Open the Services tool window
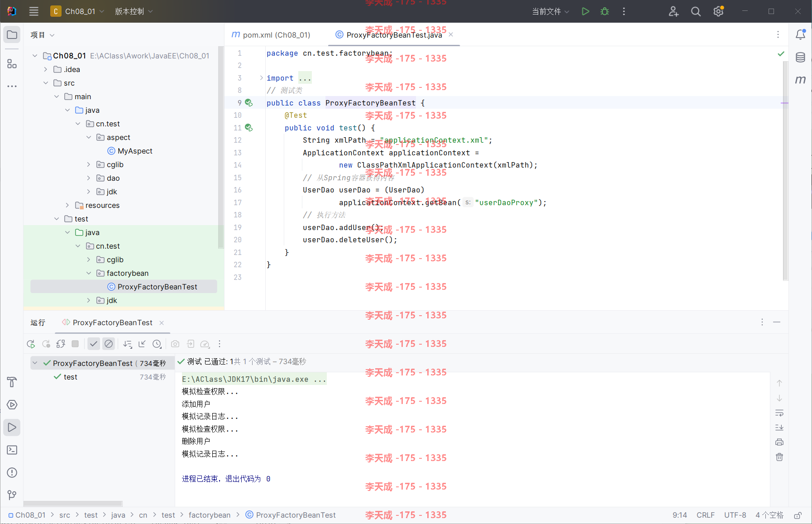This screenshot has height=524, width=812. click(x=12, y=404)
